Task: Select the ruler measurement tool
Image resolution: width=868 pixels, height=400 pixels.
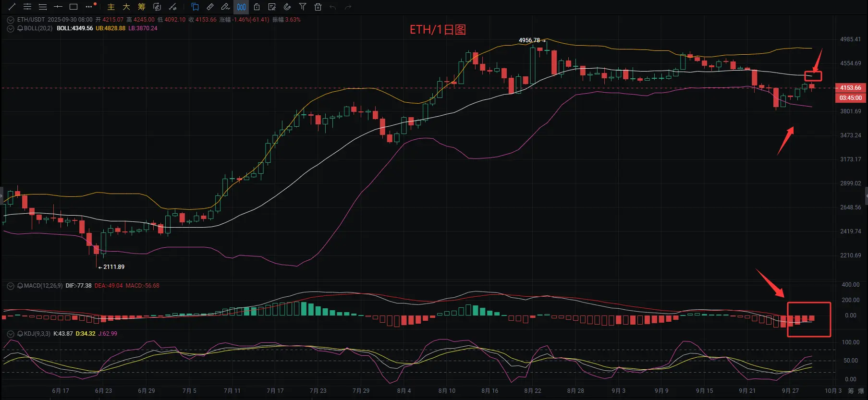Action: coord(210,7)
